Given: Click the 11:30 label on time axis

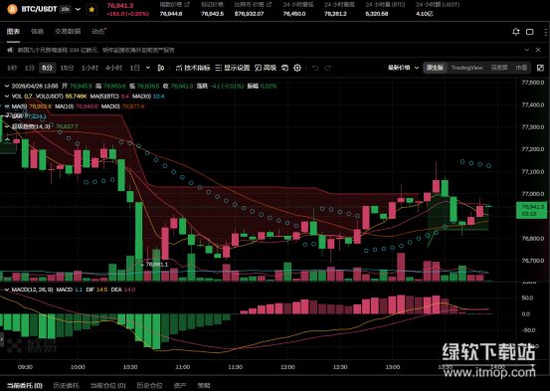Looking at the screenshot, I should tap(235, 367).
